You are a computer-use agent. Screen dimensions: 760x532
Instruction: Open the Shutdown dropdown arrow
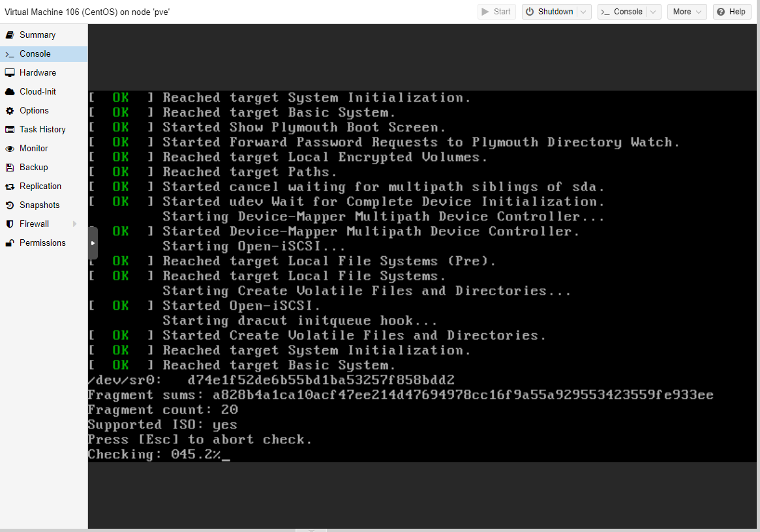[584, 12]
